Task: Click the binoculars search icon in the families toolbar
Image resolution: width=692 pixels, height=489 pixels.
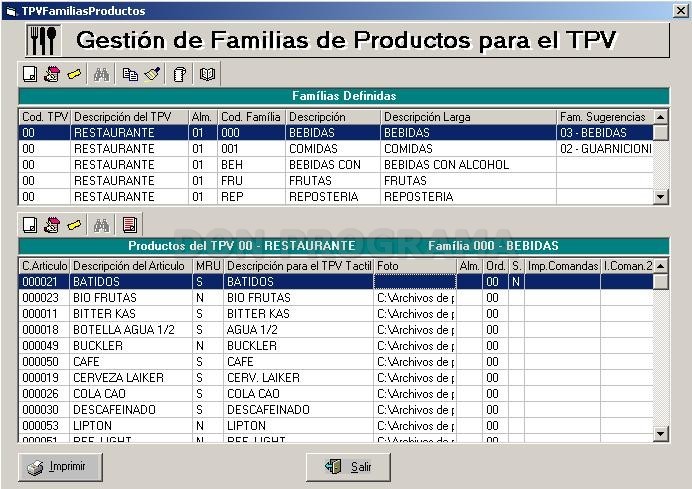Action: [x=102, y=74]
